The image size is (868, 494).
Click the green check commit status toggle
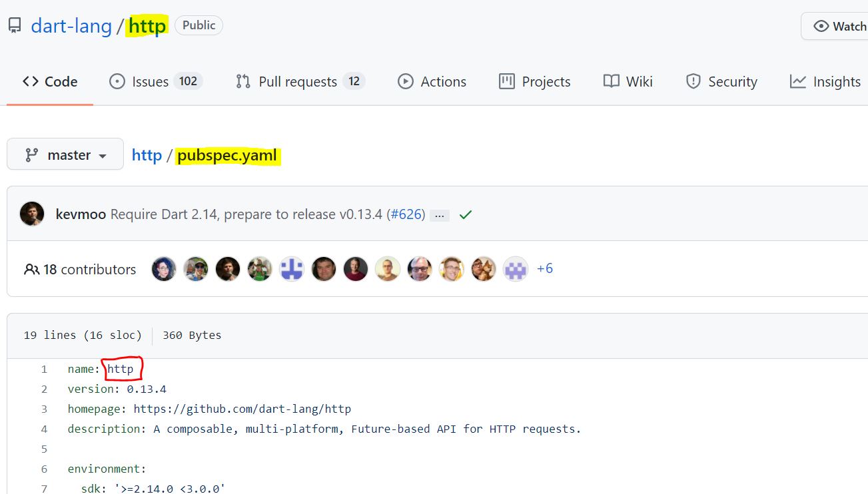tap(465, 214)
